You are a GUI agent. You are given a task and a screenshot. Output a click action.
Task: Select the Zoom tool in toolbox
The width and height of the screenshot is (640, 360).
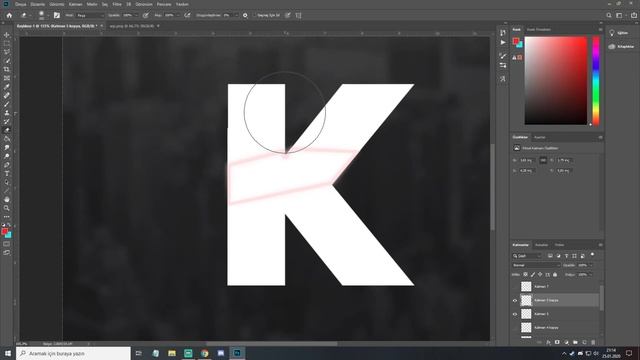(x=7, y=208)
